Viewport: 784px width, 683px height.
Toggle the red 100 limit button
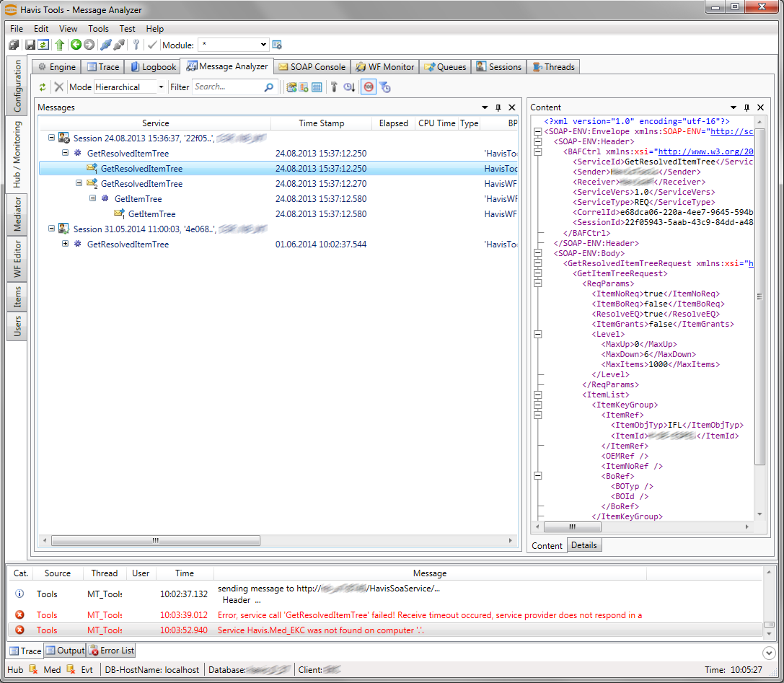(x=368, y=87)
